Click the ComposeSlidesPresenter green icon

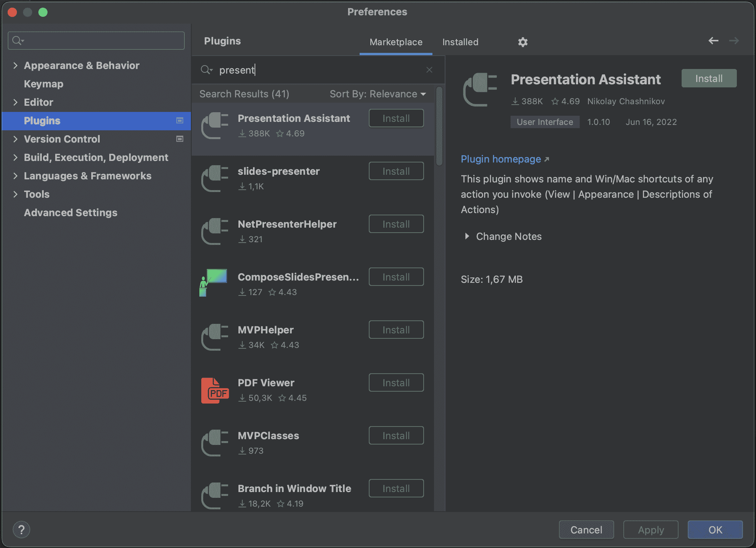point(214,284)
